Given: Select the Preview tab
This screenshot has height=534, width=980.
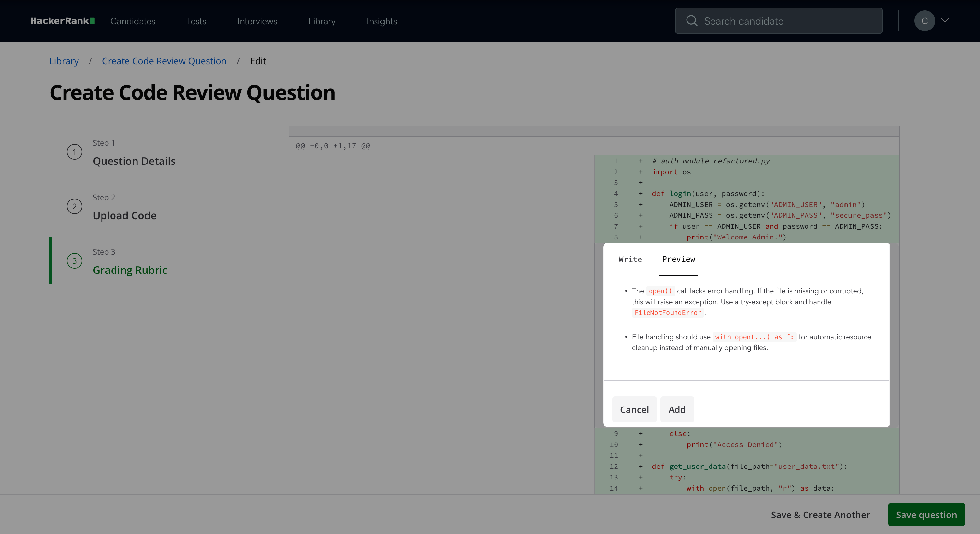Looking at the screenshot, I should click(x=678, y=259).
